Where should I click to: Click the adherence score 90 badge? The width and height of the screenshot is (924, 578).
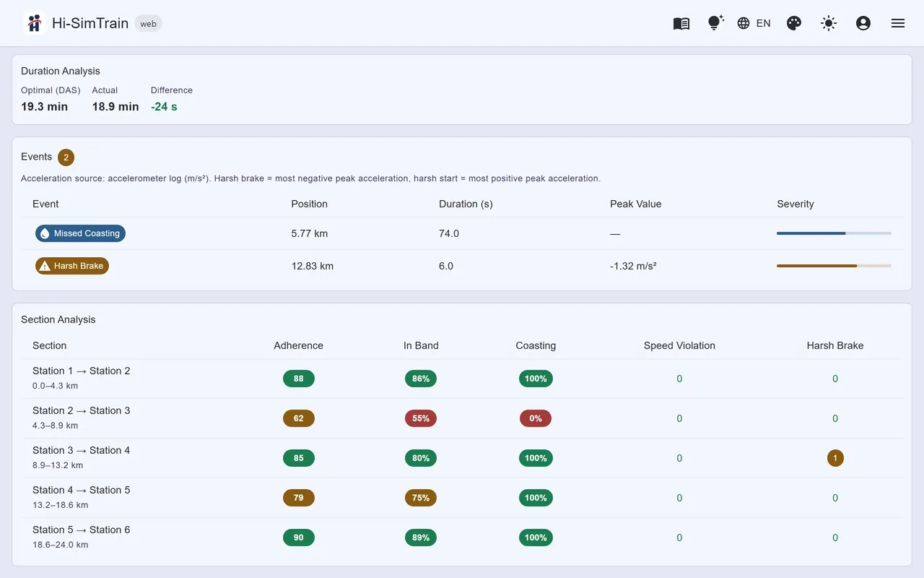[x=299, y=538]
